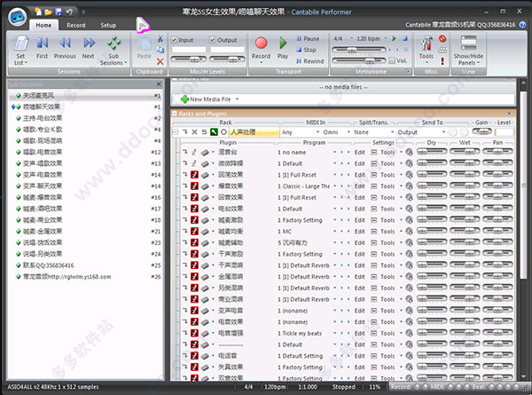
Task: Open the New Media File dropdown arrow
Action: [x=237, y=99]
